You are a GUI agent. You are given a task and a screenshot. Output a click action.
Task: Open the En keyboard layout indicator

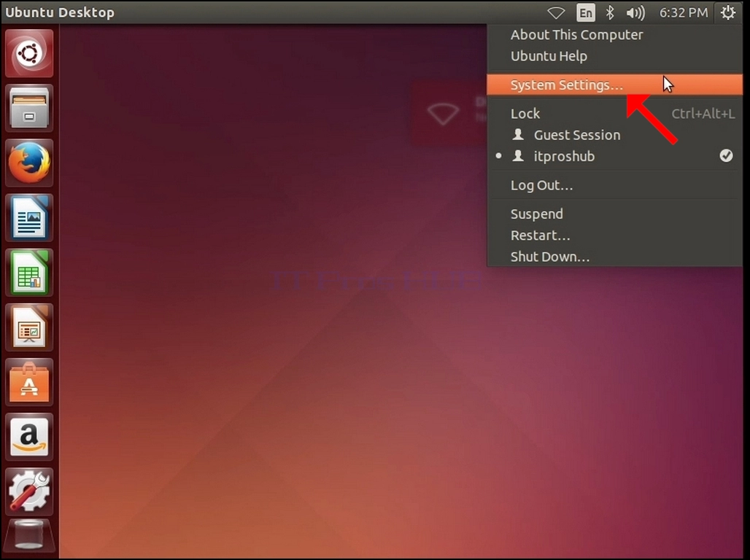click(585, 12)
